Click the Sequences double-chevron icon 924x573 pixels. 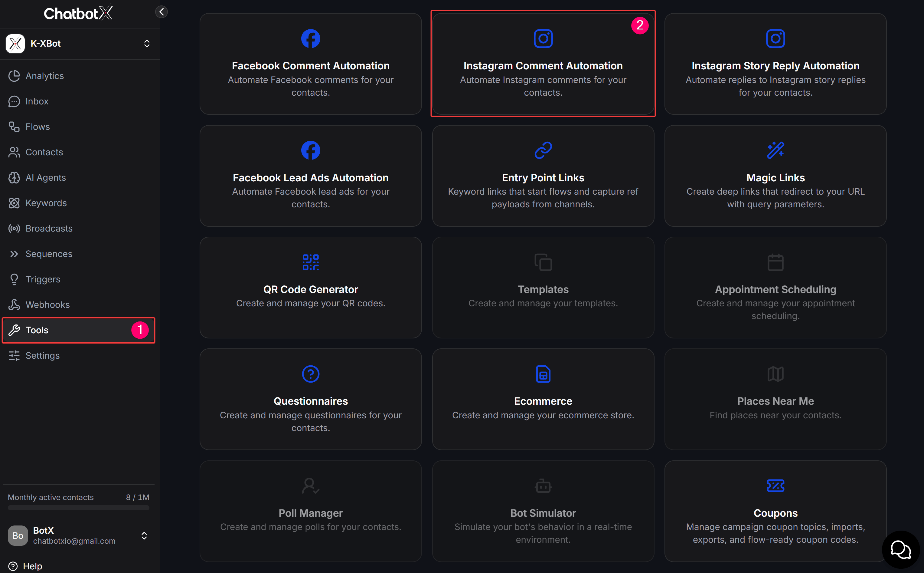coord(14,254)
